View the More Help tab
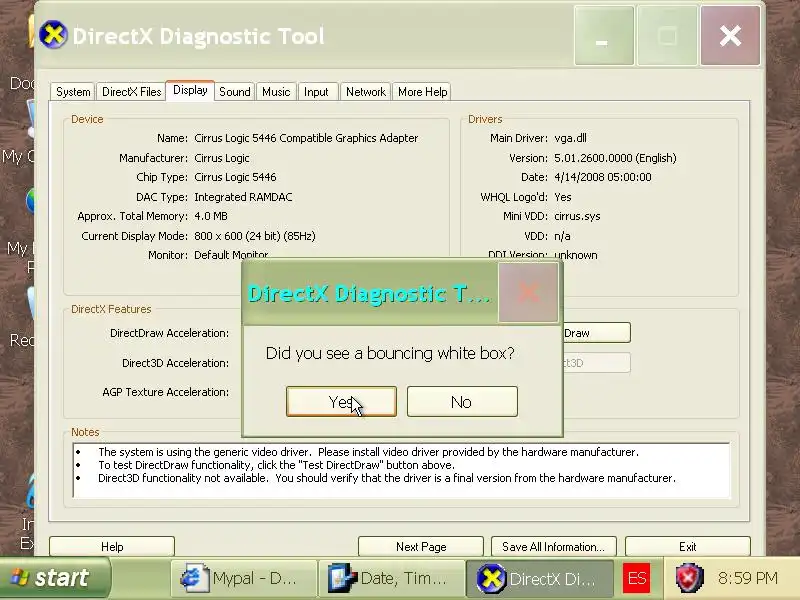This screenshot has width=800, height=600. point(422,92)
